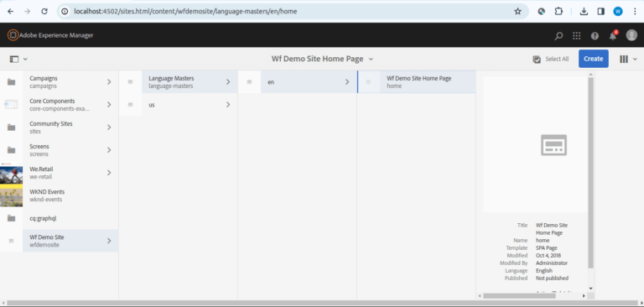Click the cq:graphql folder icon
Image resolution: width=644 pixels, height=307 pixels.
(x=11, y=218)
